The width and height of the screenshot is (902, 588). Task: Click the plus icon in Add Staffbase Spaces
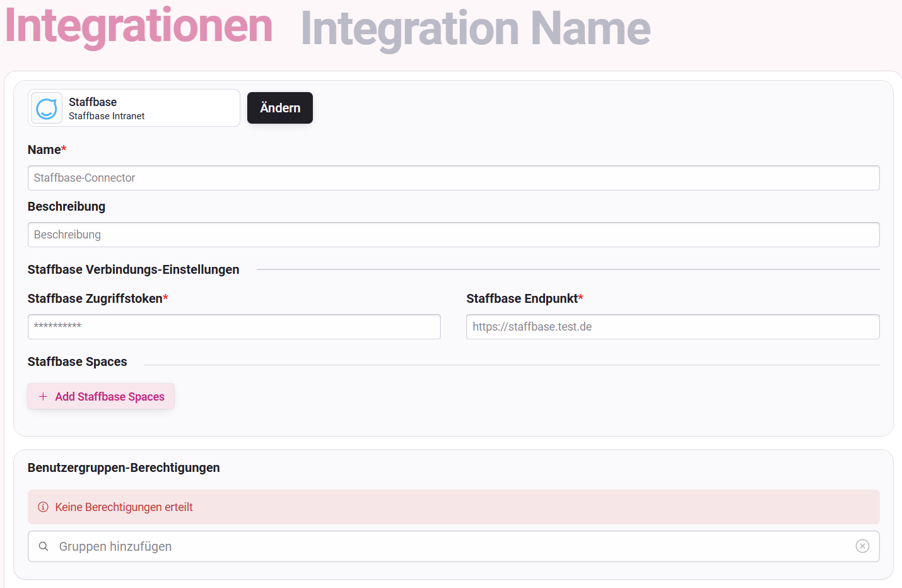click(43, 396)
